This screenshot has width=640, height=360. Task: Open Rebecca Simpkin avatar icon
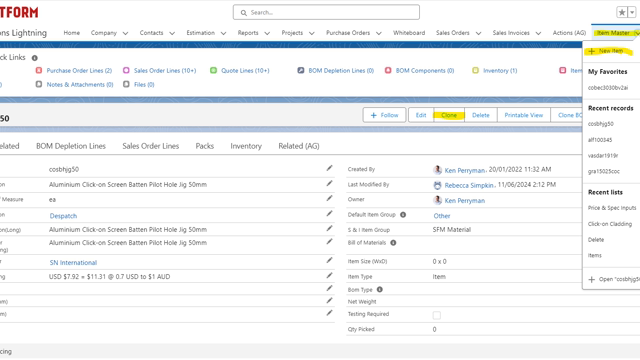coord(438,185)
